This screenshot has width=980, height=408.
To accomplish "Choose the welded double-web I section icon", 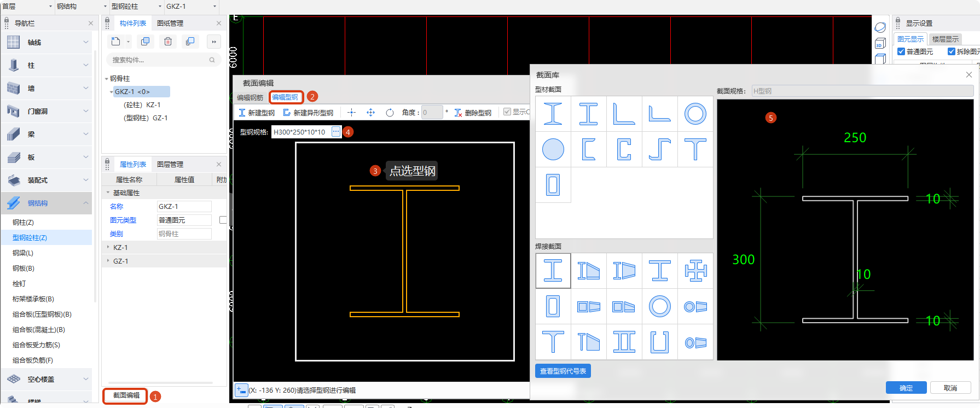I will pos(624,342).
